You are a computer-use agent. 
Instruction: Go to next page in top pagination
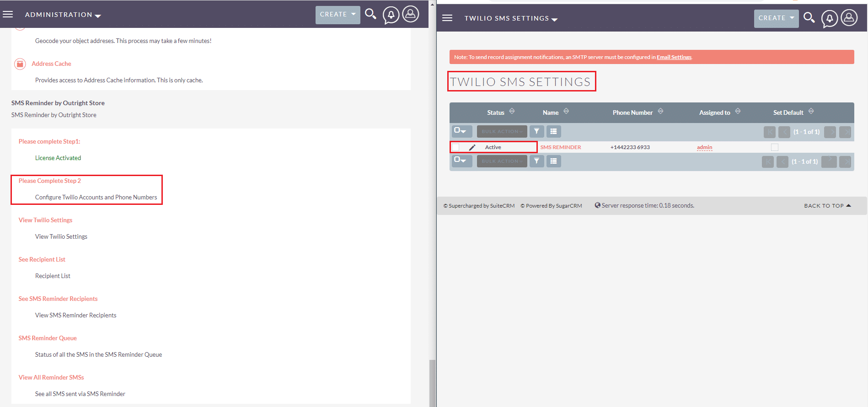[x=830, y=132]
